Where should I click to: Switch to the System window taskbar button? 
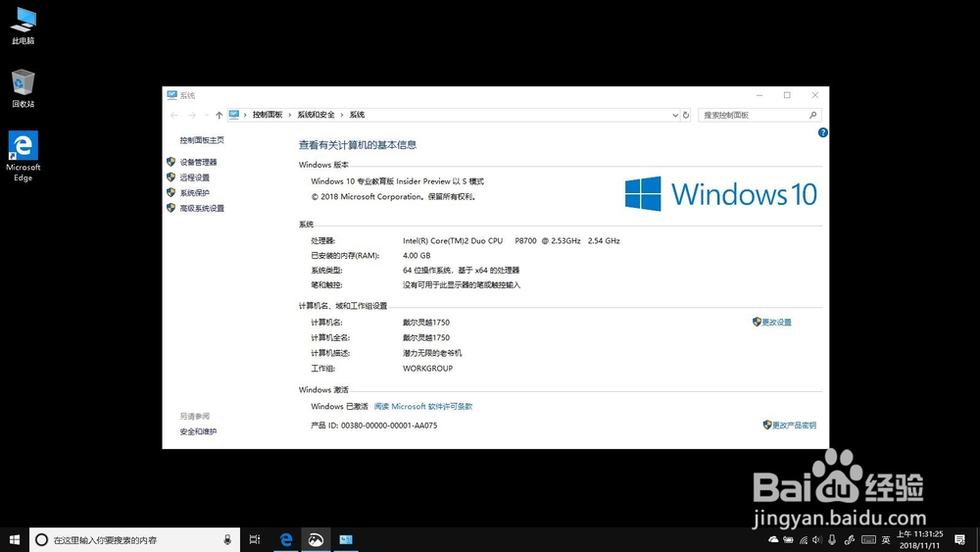coord(346,539)
